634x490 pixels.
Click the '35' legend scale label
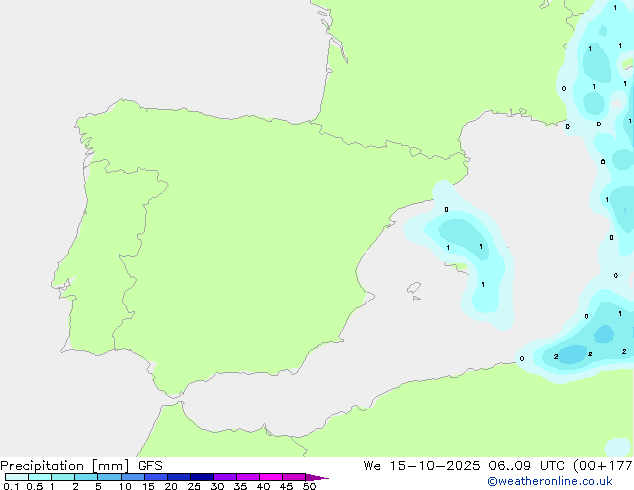point(240,486)
